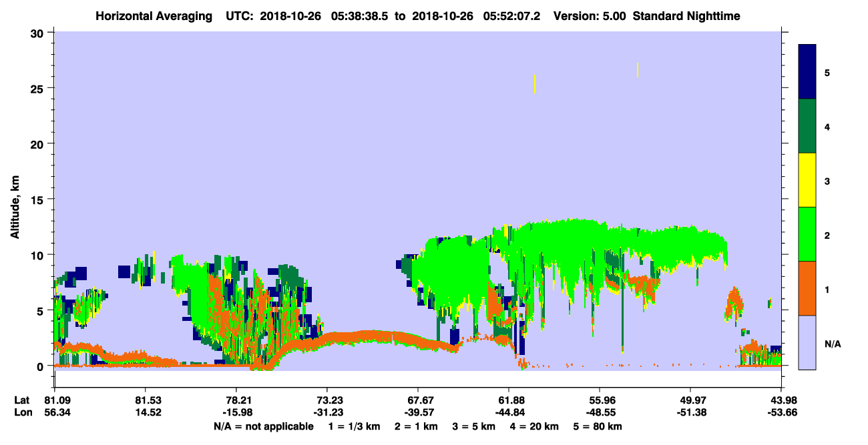
Task: Click latitude value 81.53
Action: click(146, 400)
